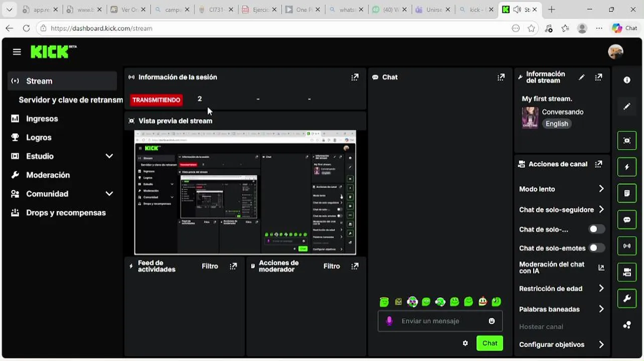Expand the Comunidad sidebar section
The image size is (644, 361).
[x=109, y=194]
